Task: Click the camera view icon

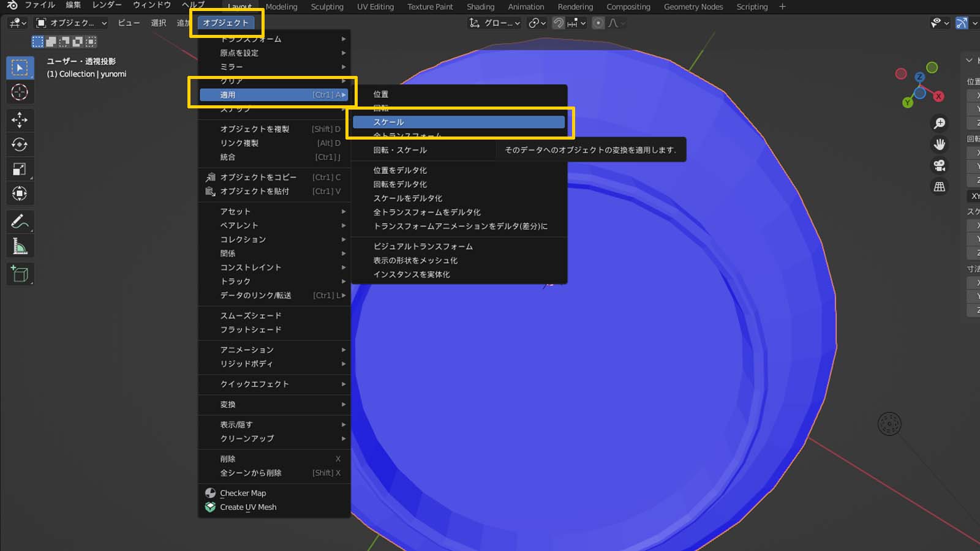Action: pyautogui.click(x=939, y=165)
